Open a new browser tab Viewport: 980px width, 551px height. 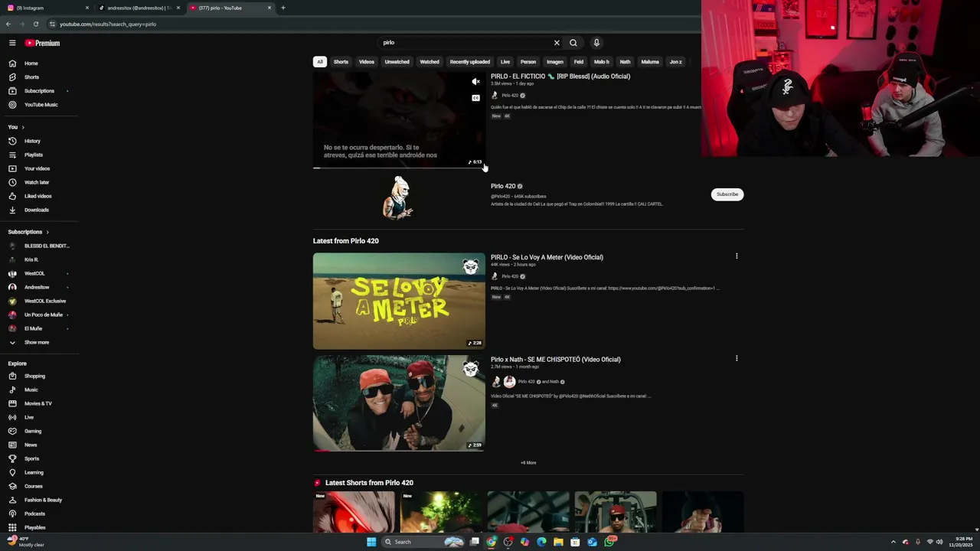(x=283, y=8)
